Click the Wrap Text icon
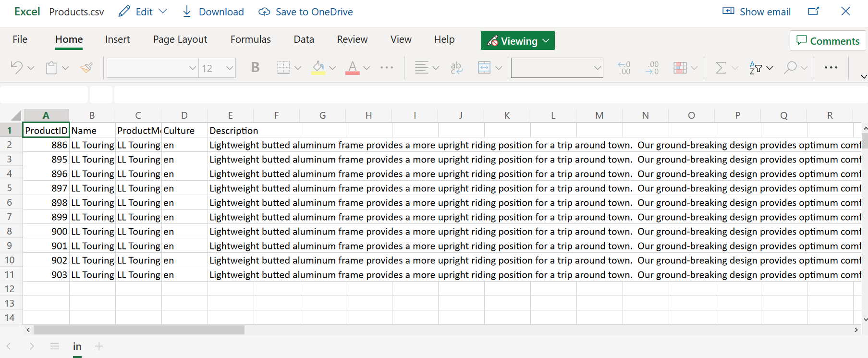The height and width of the screenshot is (358, 868). [x=456, y=68]
